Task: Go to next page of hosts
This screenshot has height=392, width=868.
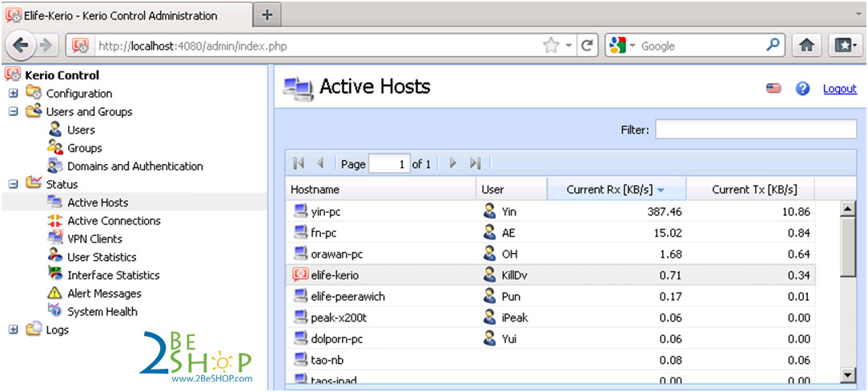Action: pyautogui.click(x=453, y=164)
